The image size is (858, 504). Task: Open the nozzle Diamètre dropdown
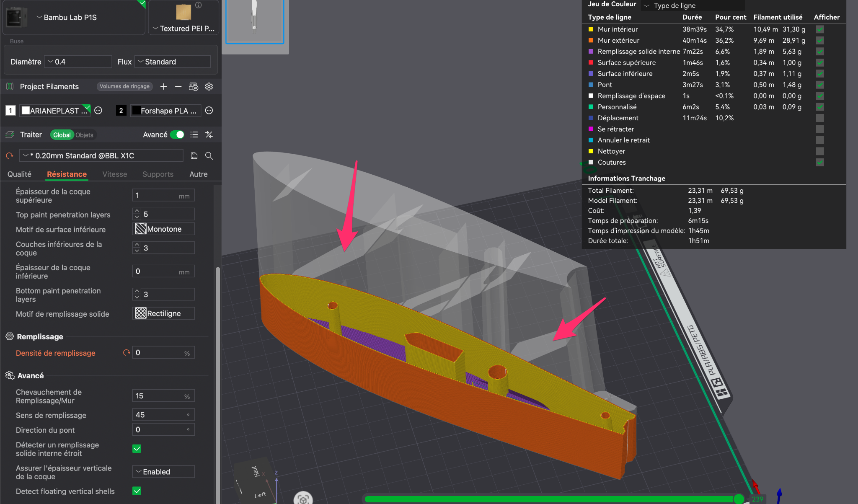tap(78, 62)
